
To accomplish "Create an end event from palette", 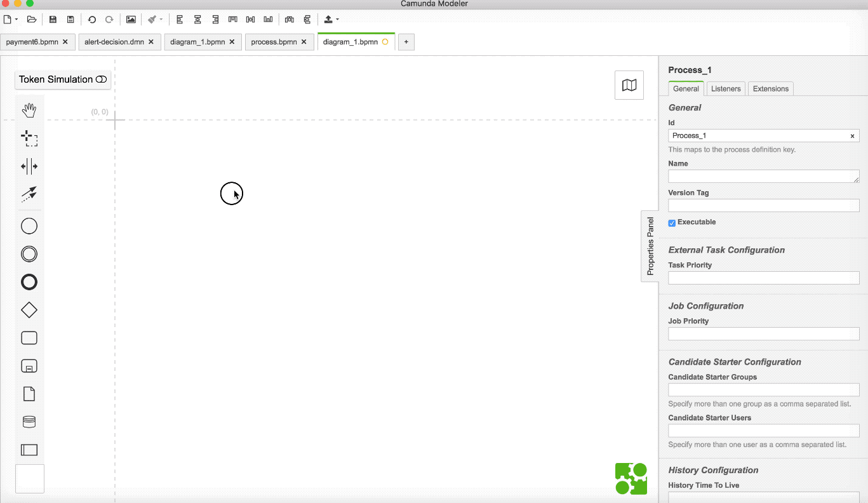I will point(29,282).
